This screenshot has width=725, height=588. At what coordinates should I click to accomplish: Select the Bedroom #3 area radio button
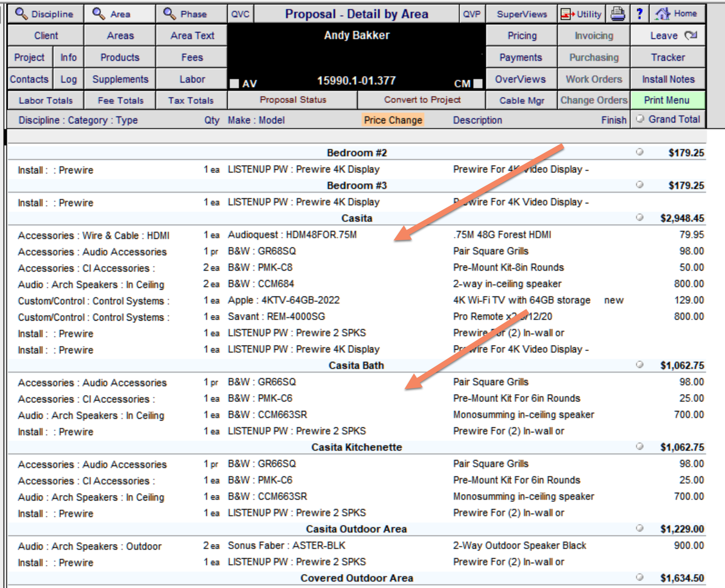[x=640, y=185]
